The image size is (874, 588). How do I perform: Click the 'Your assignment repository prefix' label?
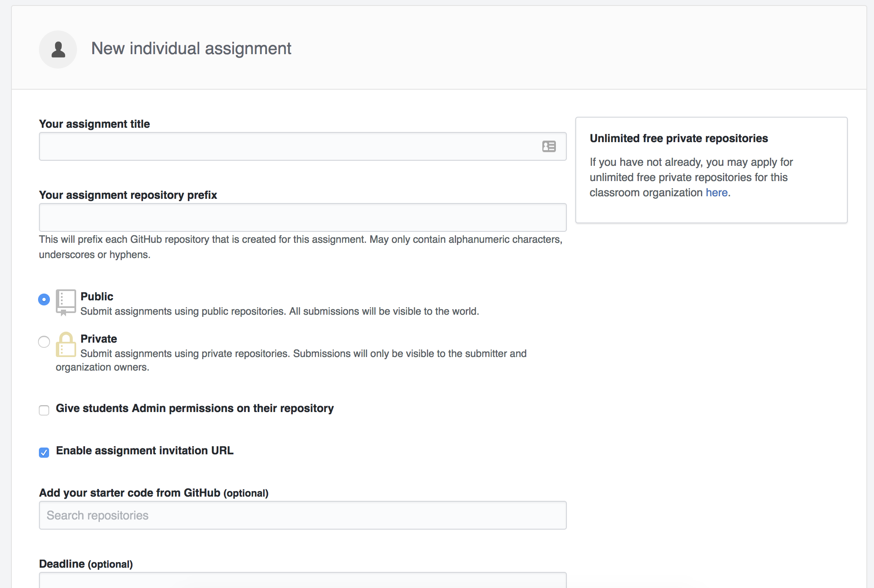pos(128,195)
